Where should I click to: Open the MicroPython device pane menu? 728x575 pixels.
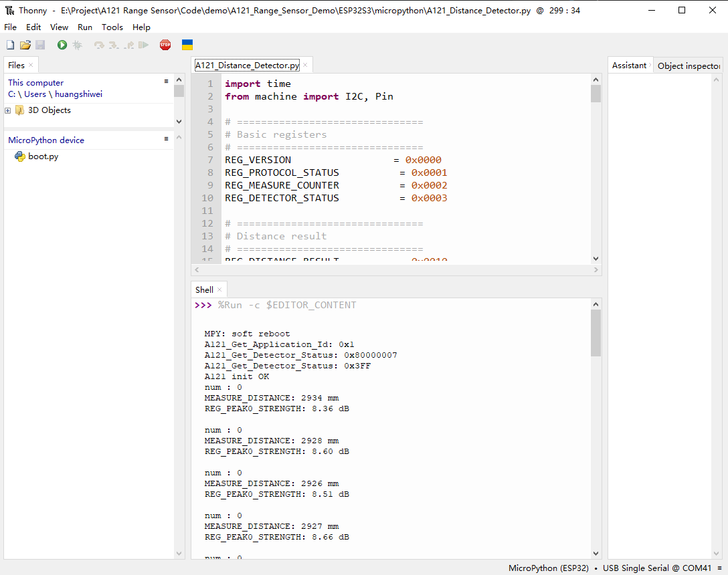tap(166, 139)
